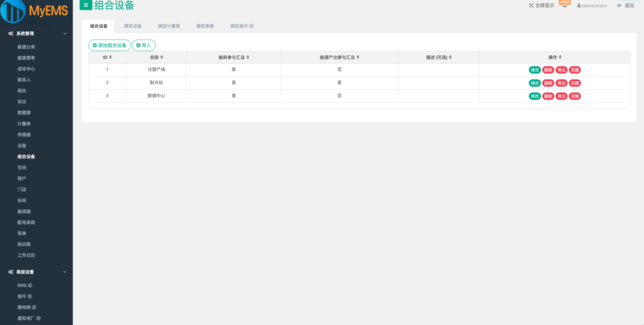Delete the 注塑产线 row
This screenshot has width=644, height=325.
[548, 70]
